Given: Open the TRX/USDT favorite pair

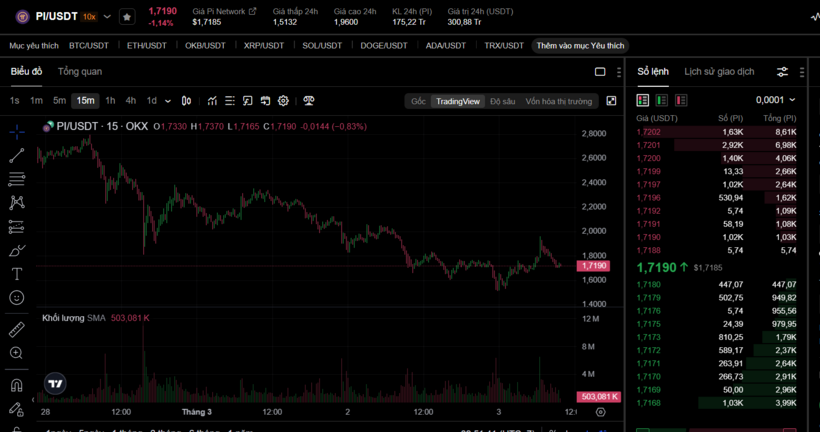Looking at the screenshot, I should click(504, 46).
